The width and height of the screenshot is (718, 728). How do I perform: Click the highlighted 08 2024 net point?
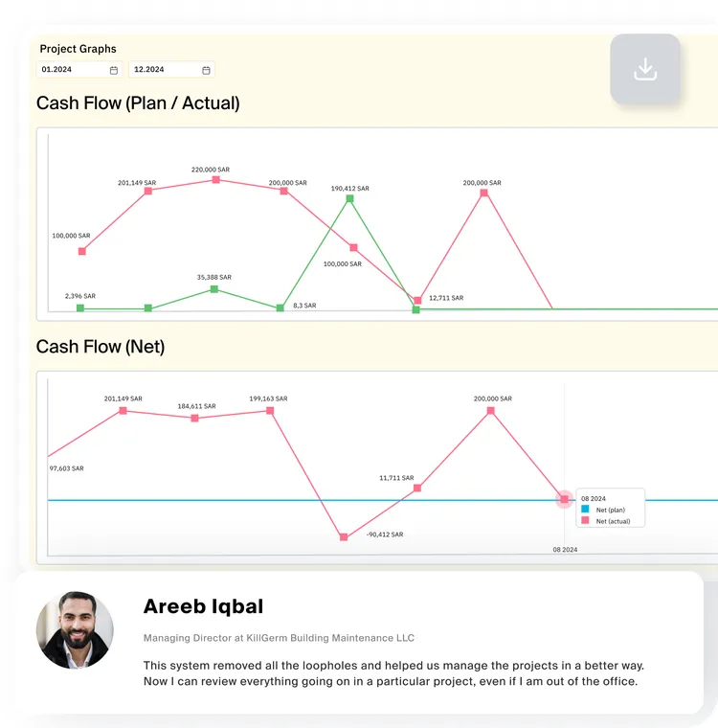tap(565, 499)
